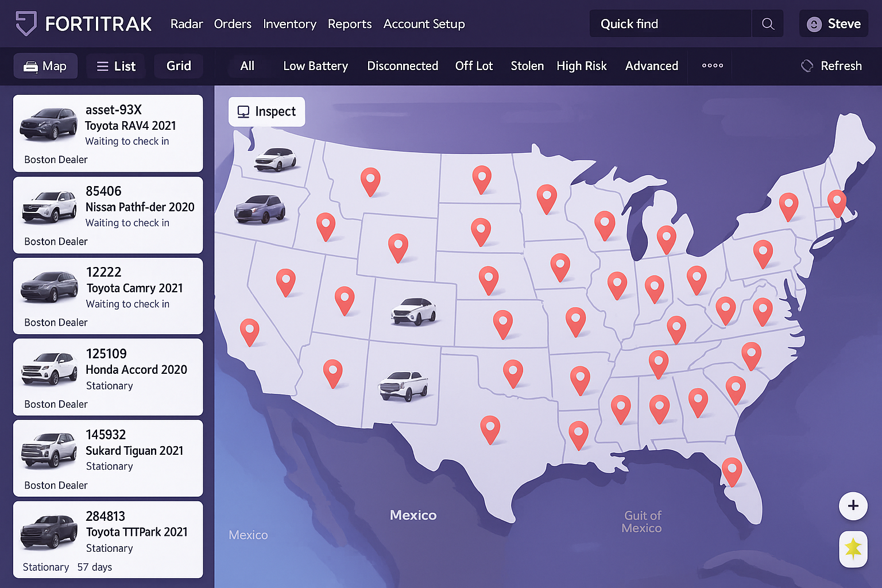Switch to List view

point(117,67)
